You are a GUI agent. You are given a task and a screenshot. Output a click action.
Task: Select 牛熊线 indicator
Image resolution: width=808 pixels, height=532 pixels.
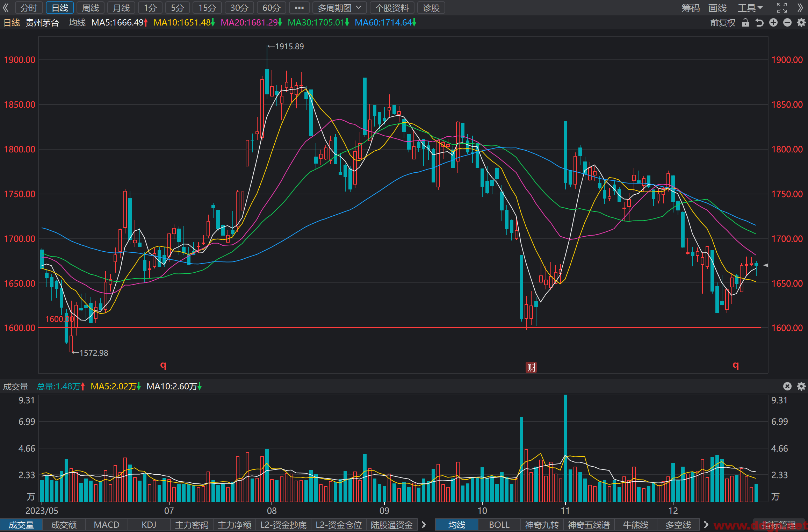click(x=635, y=525)
